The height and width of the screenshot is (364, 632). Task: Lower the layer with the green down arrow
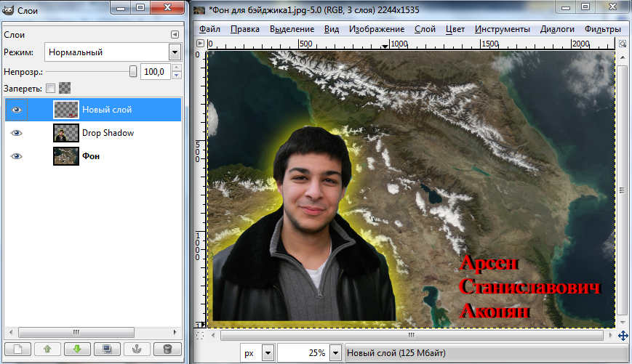(77, 349)
